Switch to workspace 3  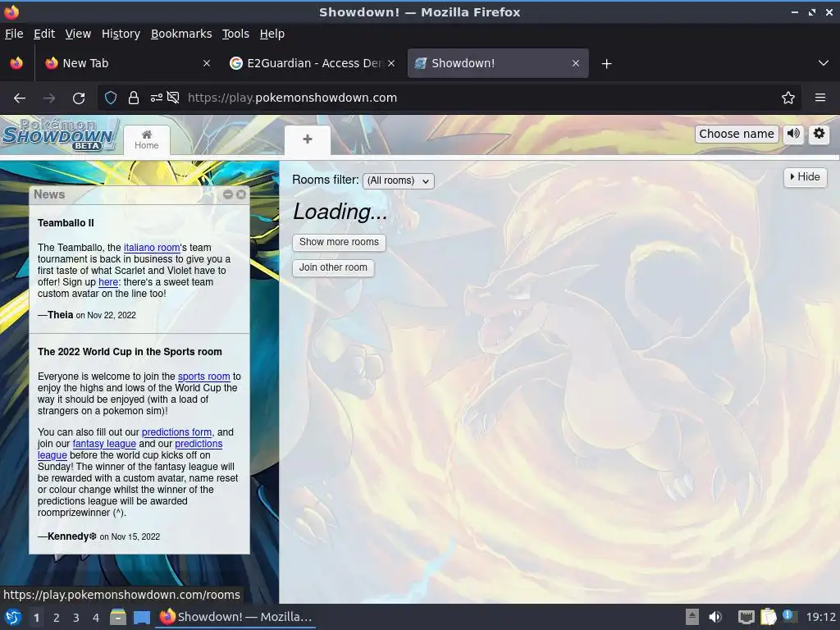pos(76,618)
